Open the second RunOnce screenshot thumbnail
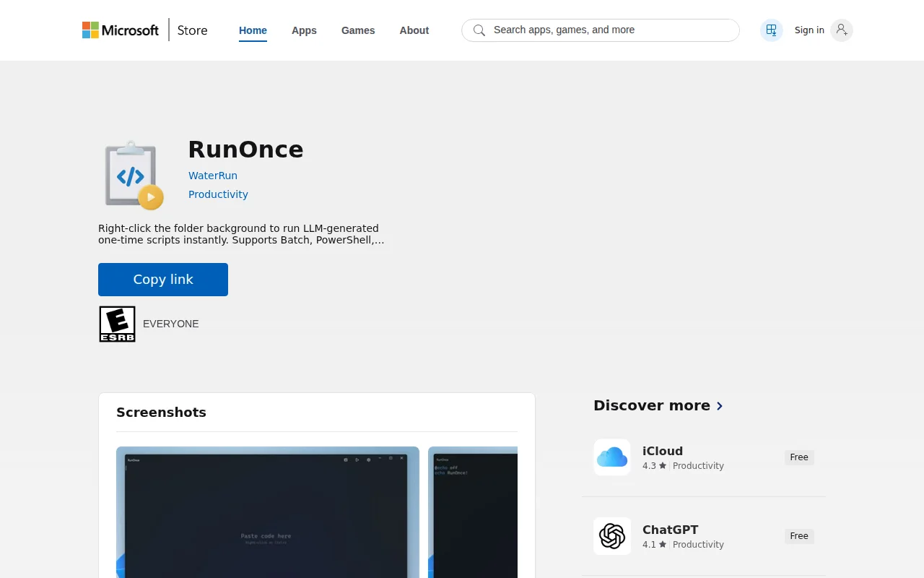The height and width of the screenshot is (578, 924). (x=473, y=512)
